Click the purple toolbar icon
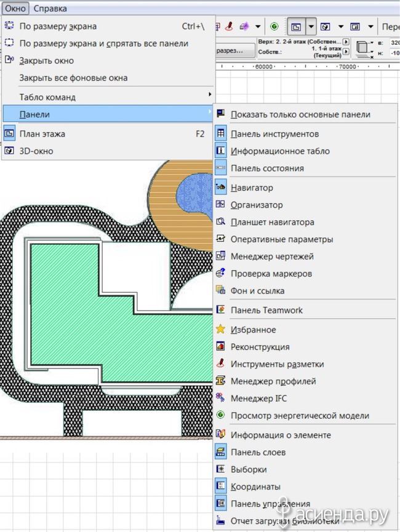 point(244,26)
